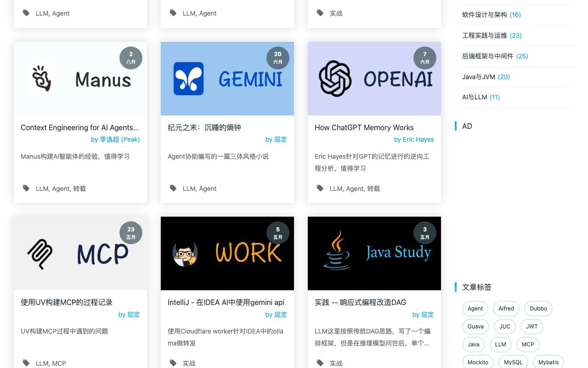The image size is (588, 368).
Task: Select the 工程实践与运维 (23) category
Action: point(492,35)
